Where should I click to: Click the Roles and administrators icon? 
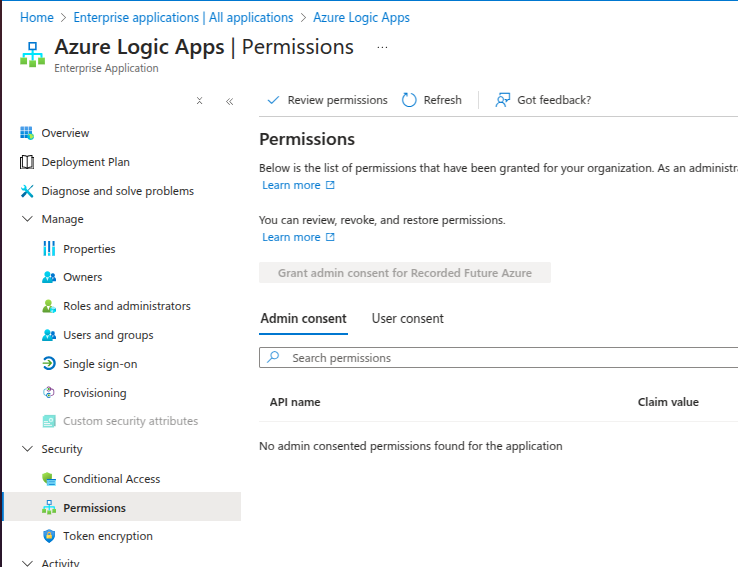(x=49, y=306)
